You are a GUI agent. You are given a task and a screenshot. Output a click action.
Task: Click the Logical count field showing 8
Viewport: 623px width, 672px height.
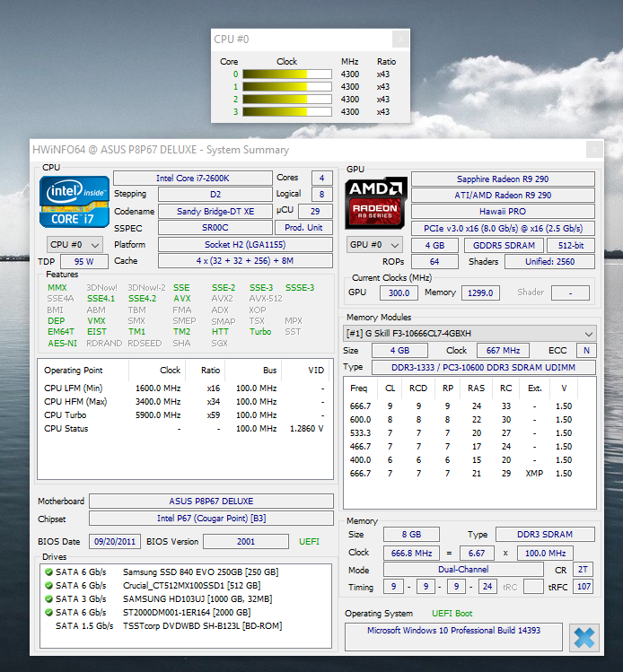[321, 195]
